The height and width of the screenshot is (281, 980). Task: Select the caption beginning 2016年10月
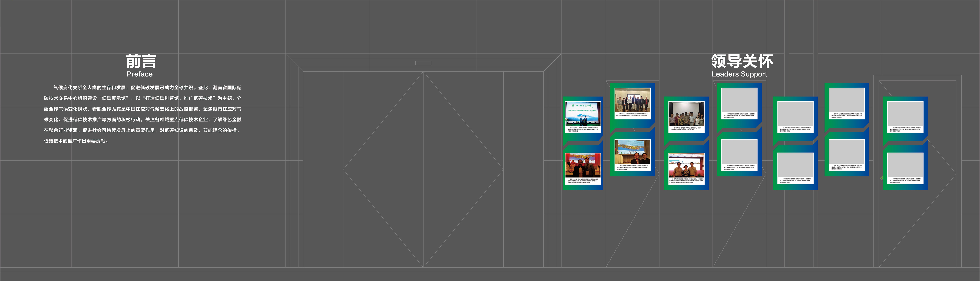(583, 129)
